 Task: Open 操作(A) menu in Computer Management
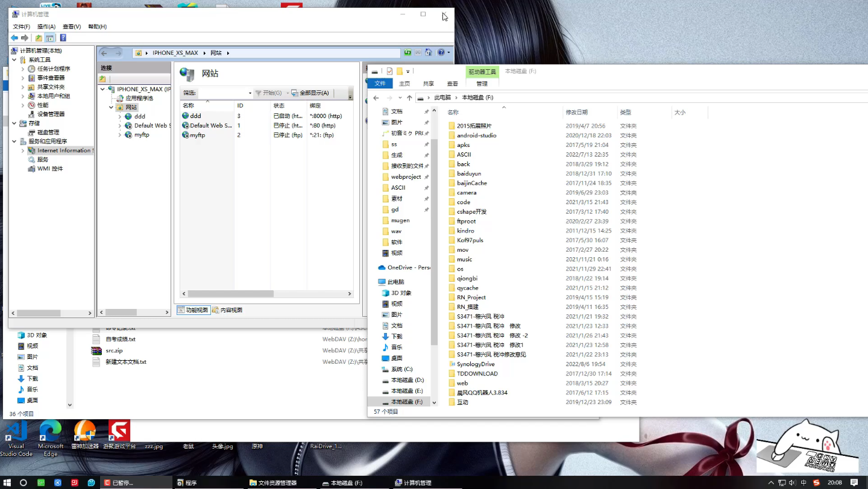(46, 26)
